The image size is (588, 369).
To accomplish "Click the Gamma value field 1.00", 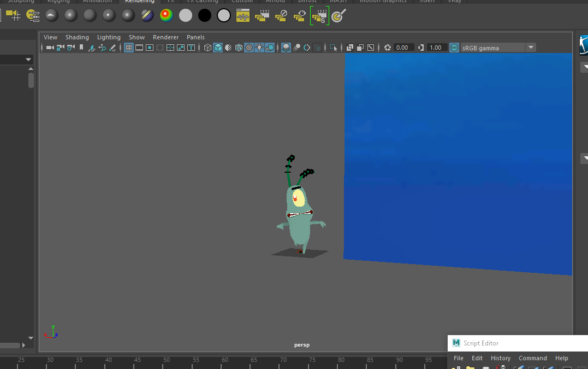I will [x=437, y=48].
